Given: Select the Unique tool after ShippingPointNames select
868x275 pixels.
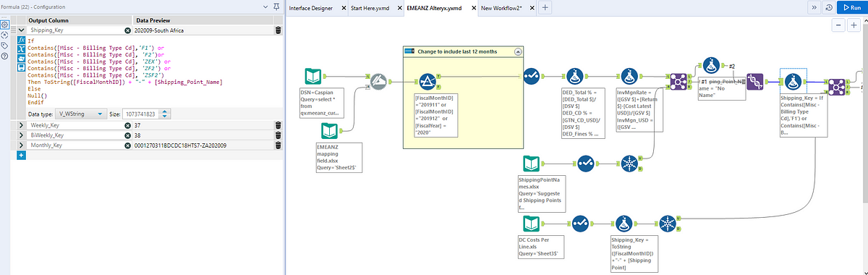Looking at the screenshot, I should tap(629, 164).
